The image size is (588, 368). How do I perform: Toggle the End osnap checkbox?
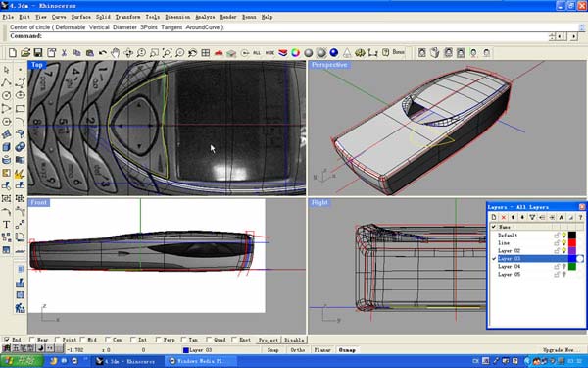point(7,340)
